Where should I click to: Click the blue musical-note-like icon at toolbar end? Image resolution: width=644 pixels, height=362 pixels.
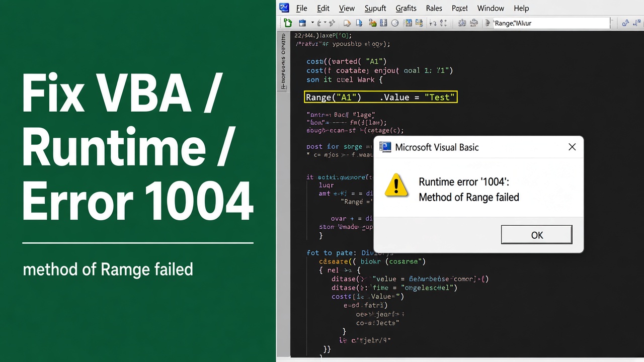click(x=637, y=23)
